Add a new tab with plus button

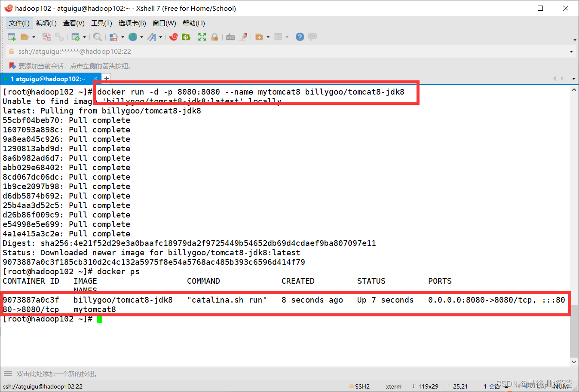[107, 79]
